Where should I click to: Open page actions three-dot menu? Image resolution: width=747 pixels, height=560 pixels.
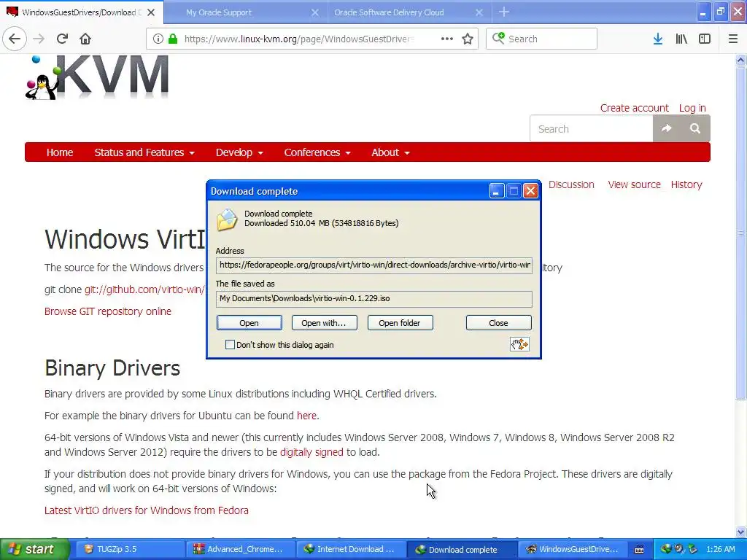point(447,39)
